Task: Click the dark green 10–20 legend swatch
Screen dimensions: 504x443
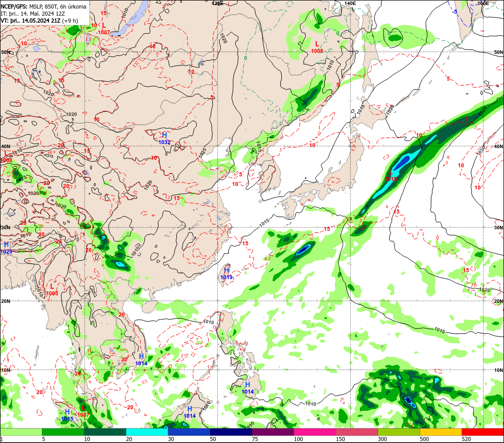Action: coord(105,432)
